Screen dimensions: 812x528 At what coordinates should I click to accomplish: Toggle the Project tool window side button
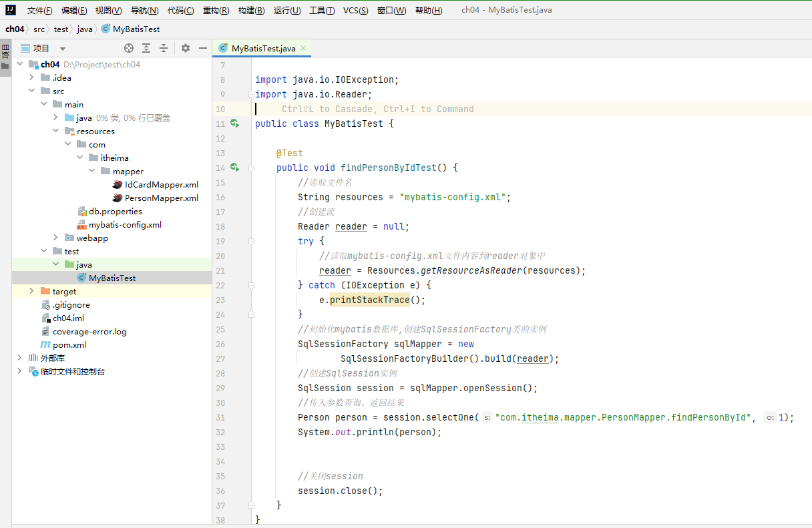coord(5,59)
